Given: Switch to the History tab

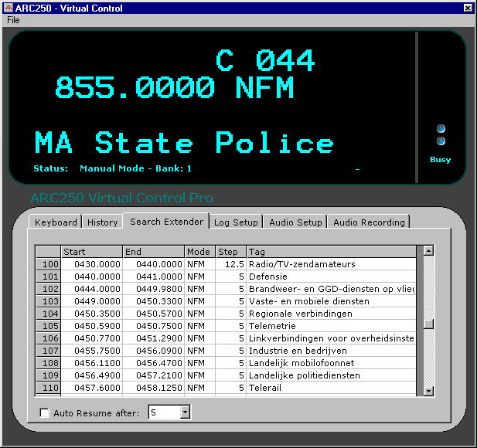Looking at the screenshot, I should 102,222.
